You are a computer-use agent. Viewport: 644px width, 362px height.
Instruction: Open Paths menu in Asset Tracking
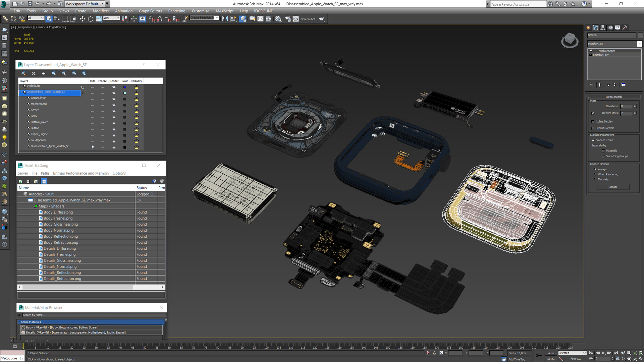45,173
